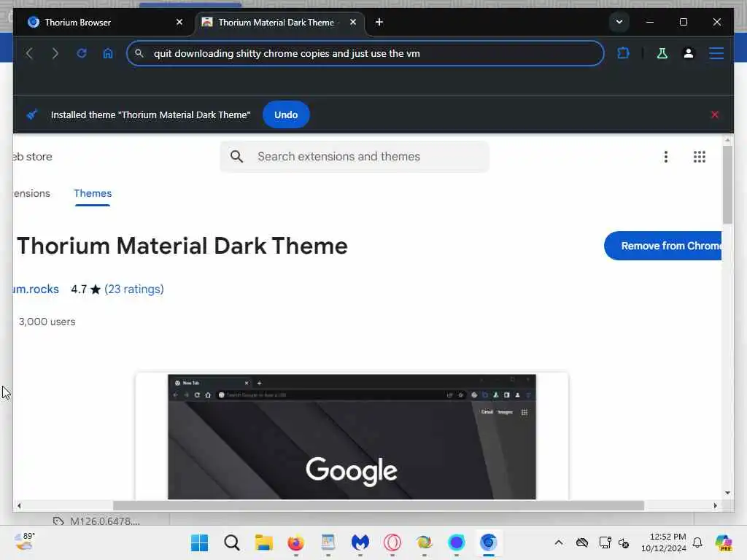Open the web store three-dot menu
Image resolution: width=747 pixels, height=560 pixels.
click(666, 157)
